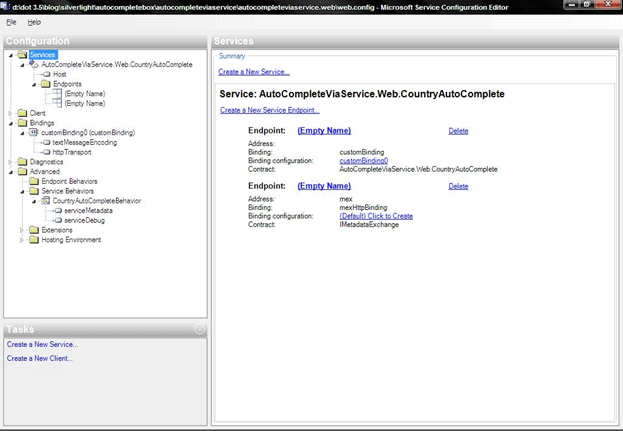623x431 pixels.
Task: Click the customBinding0 binding icon
Action: point(34,132)
